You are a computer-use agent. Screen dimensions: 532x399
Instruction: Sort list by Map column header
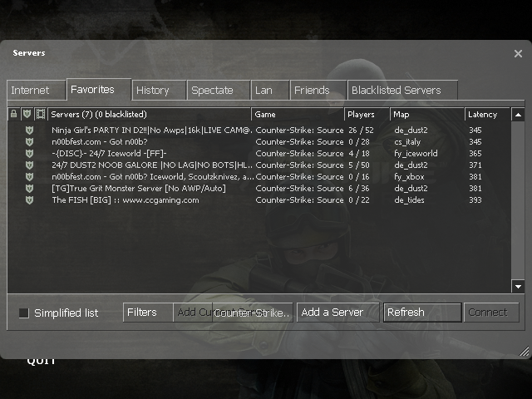[427, 115]
